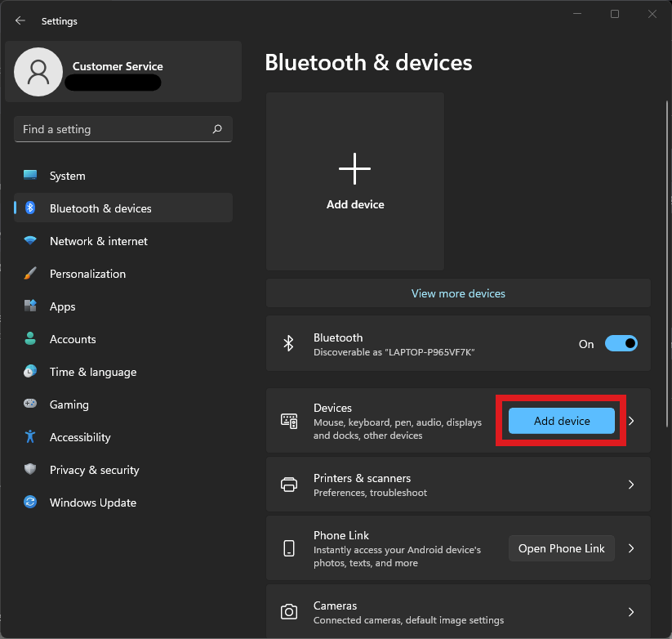Open Accounts settings category
This screenshot has height=639, width=672.
pyautogui.click(x=123, y=339)
